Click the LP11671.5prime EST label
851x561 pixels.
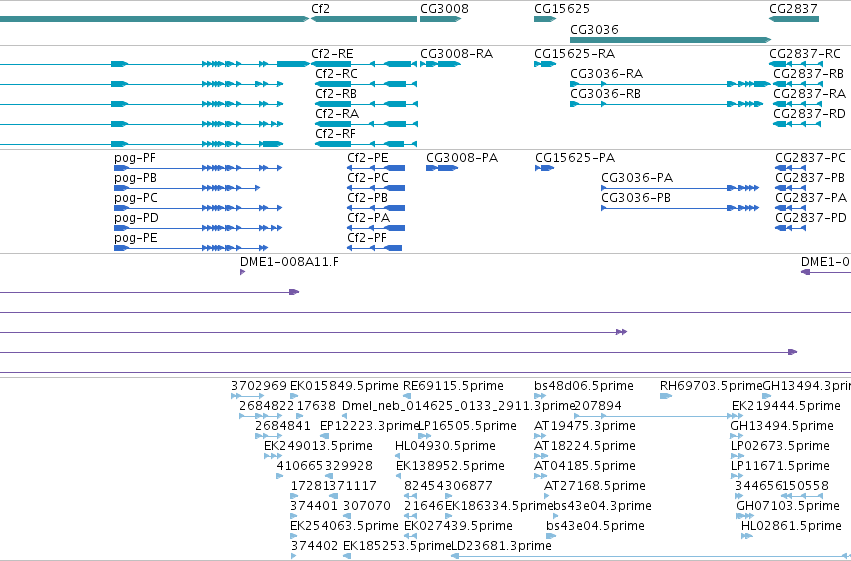780,466
